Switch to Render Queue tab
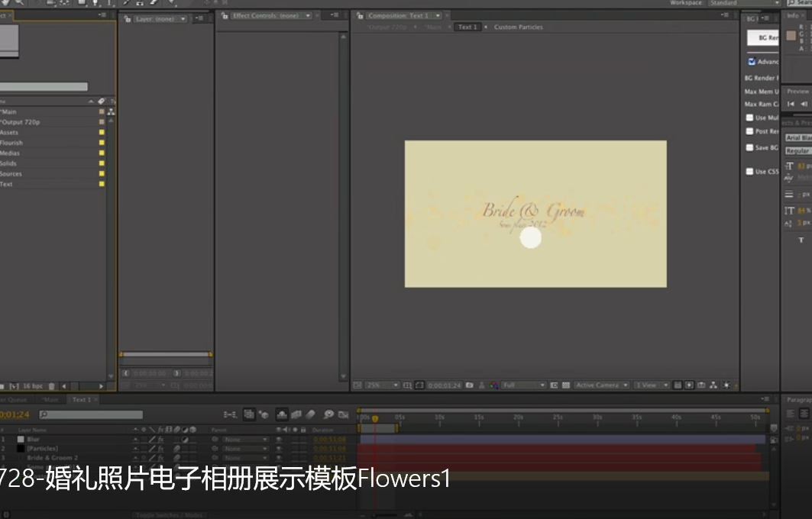Screen dimensions: 812x519 click(14, 399)
